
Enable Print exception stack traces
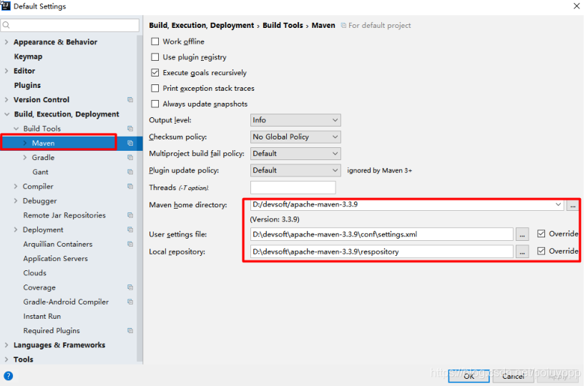(155, 89)
